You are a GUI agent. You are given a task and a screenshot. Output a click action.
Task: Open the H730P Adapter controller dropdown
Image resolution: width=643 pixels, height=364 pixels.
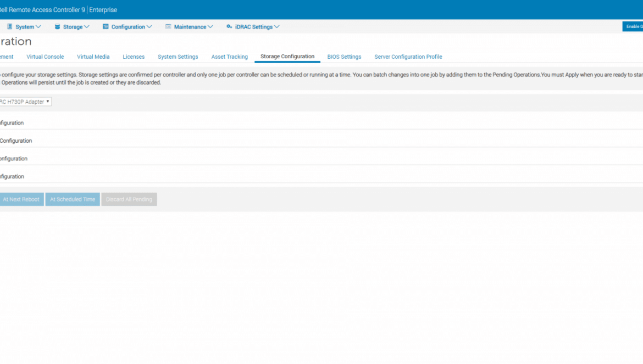tap(25, 102)
